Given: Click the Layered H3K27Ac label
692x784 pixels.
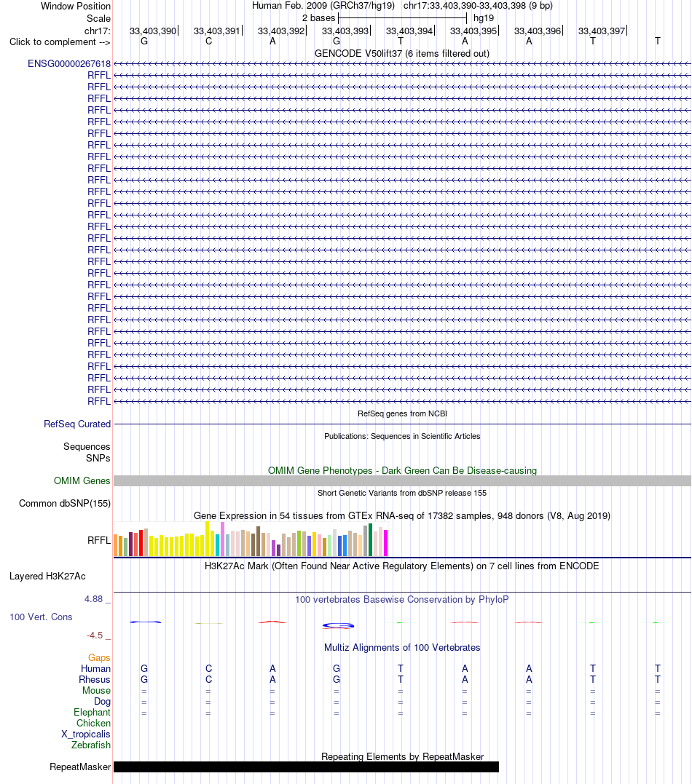Looking at the screenshot, I should click(47, 576).
